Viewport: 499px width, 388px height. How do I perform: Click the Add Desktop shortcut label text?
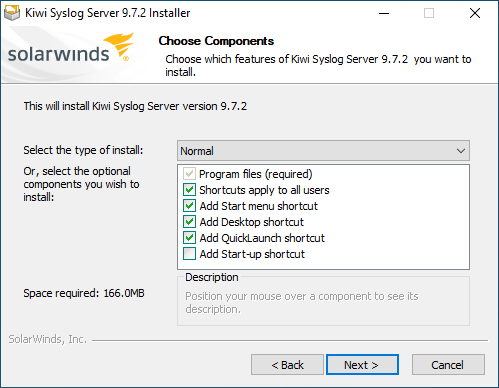pos(252,222)
